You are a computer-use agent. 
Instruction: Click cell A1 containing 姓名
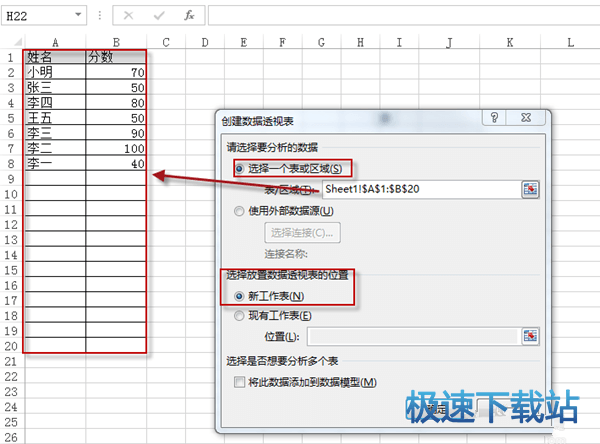click(x=55, y=57)
